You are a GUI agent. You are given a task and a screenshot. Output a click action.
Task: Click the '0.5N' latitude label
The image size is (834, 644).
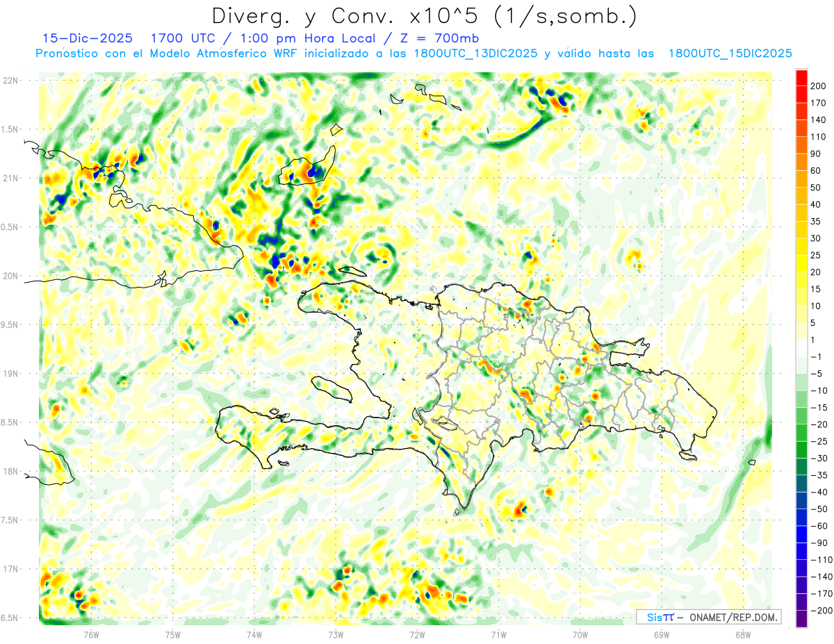tap(10, 227)
